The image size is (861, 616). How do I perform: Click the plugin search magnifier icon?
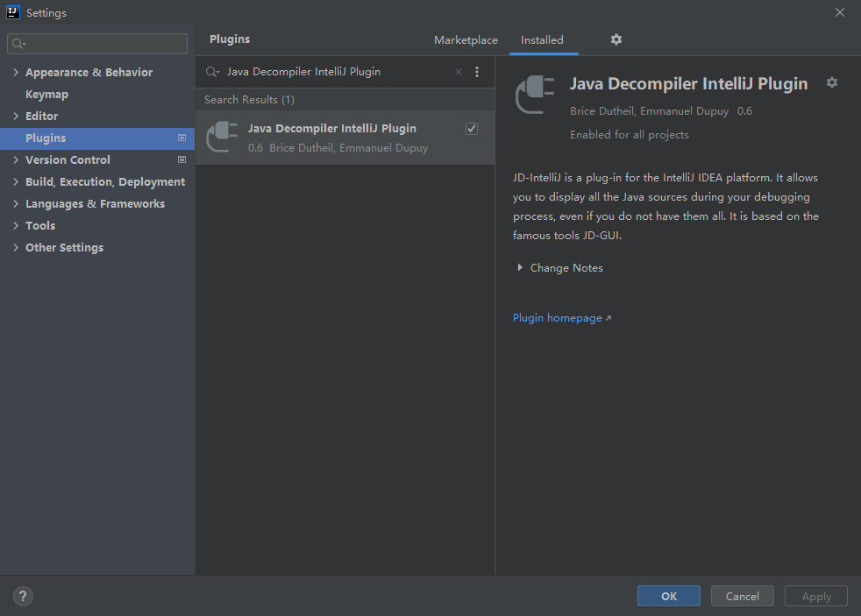(212, 72)
